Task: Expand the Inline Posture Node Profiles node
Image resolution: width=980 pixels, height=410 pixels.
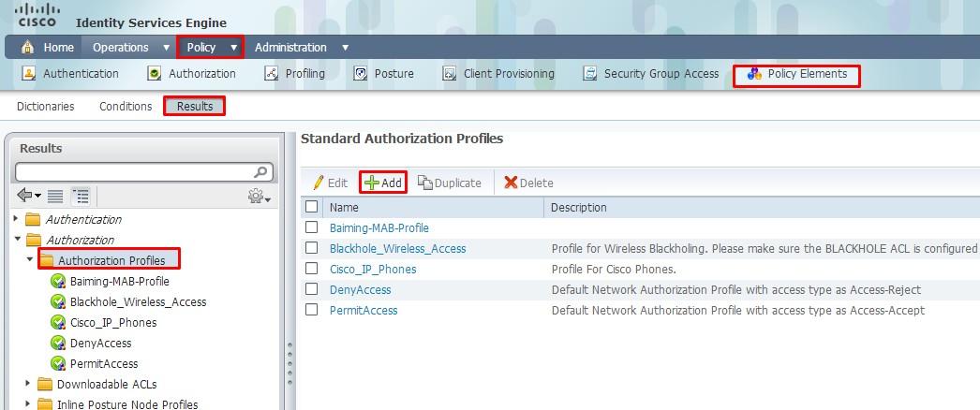Action: (28, 403)
